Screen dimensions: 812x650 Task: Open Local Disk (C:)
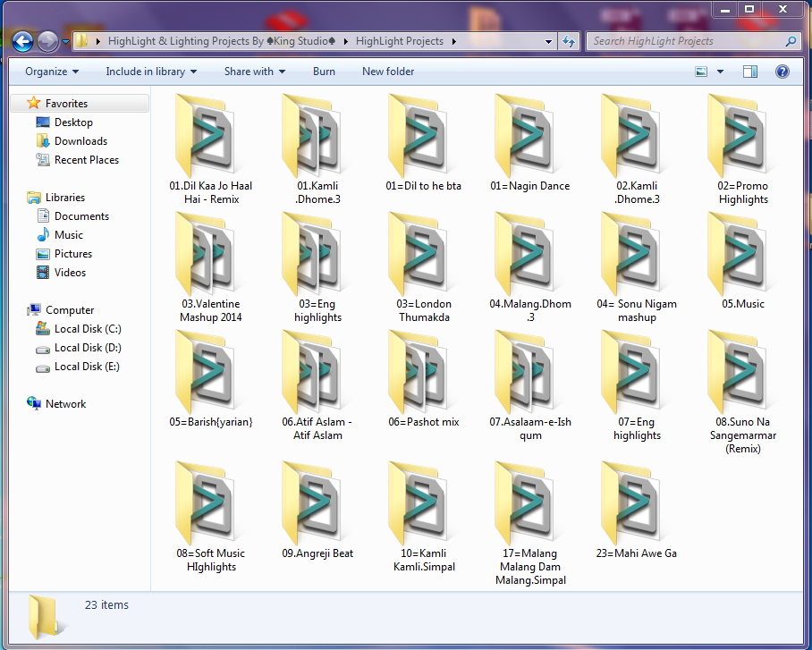point(88,329)
